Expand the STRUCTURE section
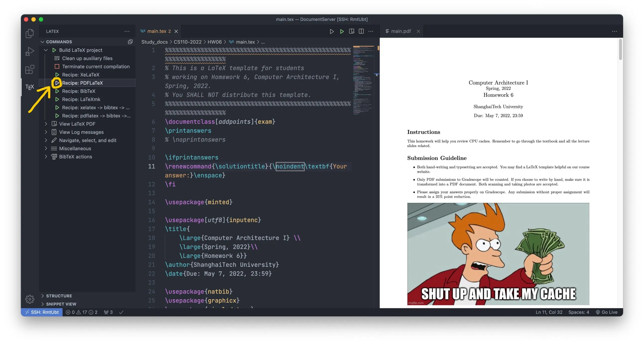This screenshot has width=644, height=344. click(59, 296)
